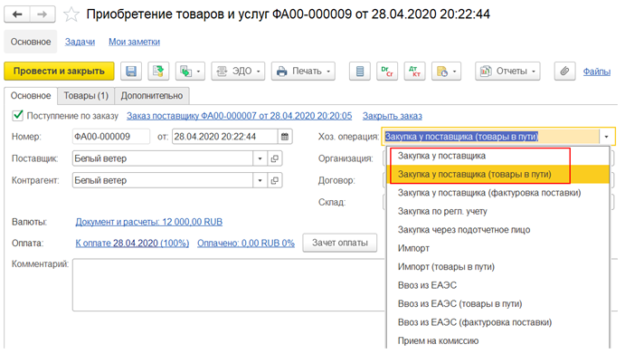Screen dimensions: 644x354
Task: Click the Dt/Kt accounting entries icon
Action: [414, 72]
